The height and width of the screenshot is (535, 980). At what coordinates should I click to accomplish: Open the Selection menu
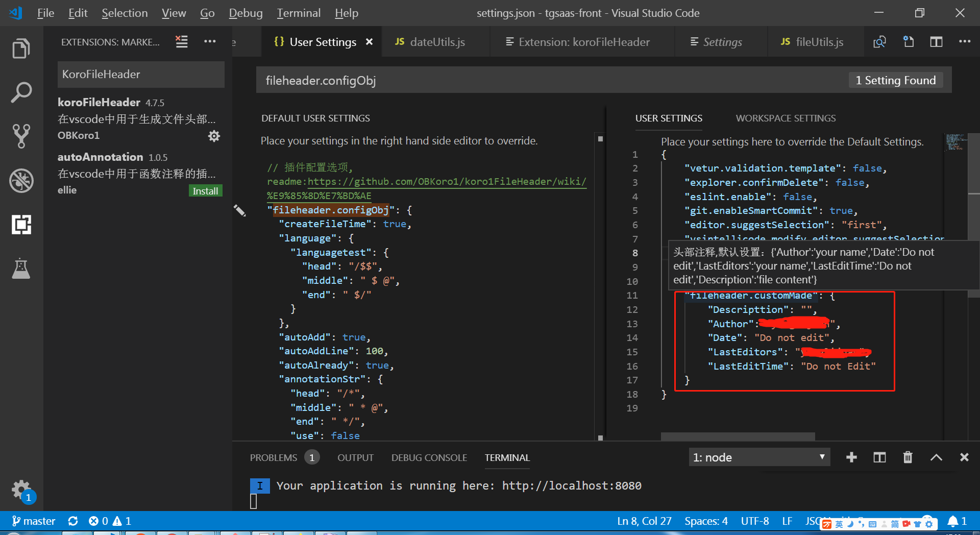[125, 13]
